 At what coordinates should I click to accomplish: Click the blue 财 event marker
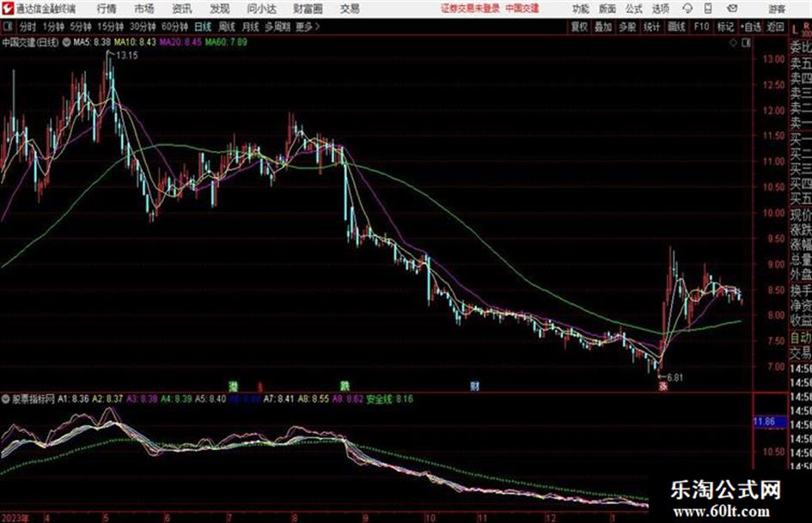point(474,386)
